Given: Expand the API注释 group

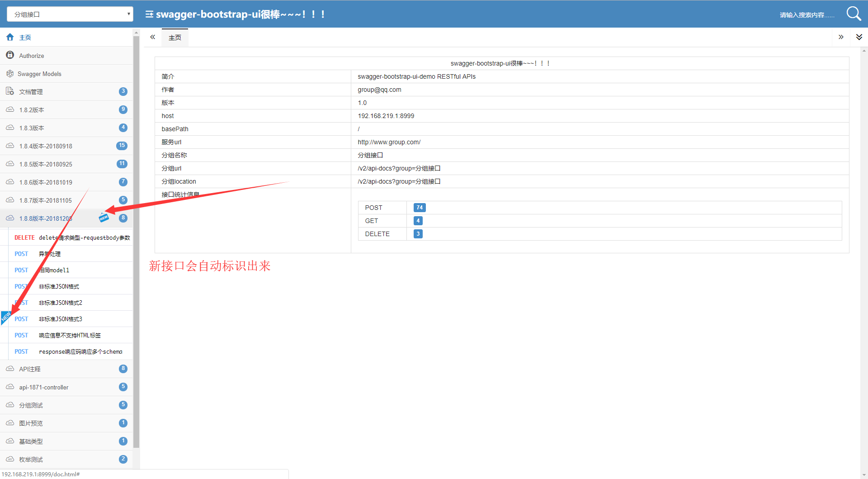Looking at the screenshot, I should coord(66,369).
